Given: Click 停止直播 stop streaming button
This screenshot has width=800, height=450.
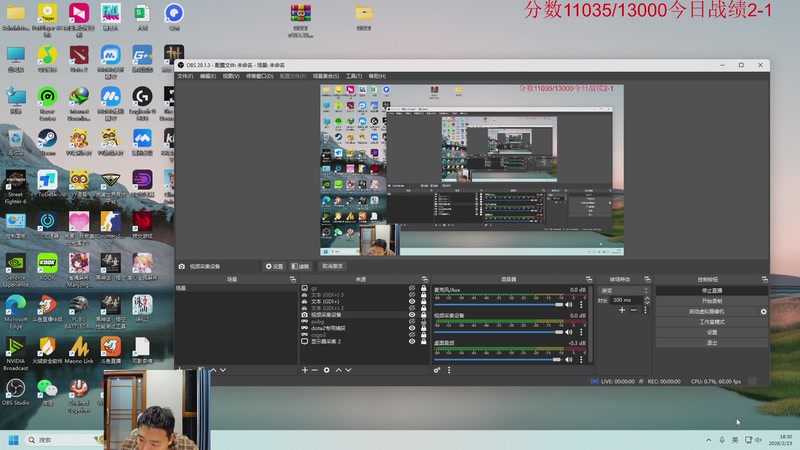Looking at the screenshot, I should click(712, 291).
